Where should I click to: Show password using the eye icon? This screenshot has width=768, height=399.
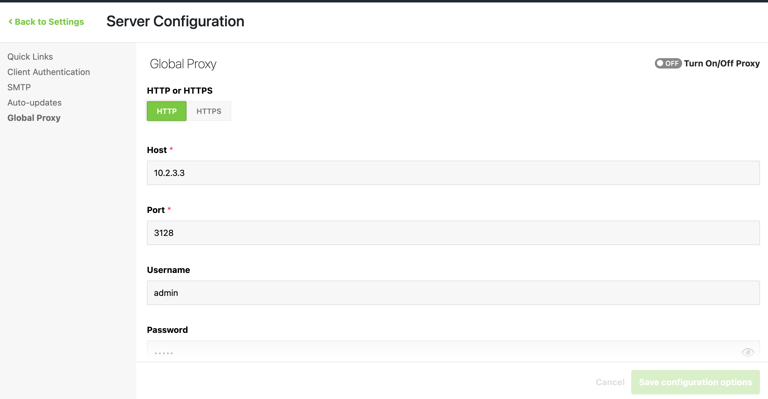point(747,352)
